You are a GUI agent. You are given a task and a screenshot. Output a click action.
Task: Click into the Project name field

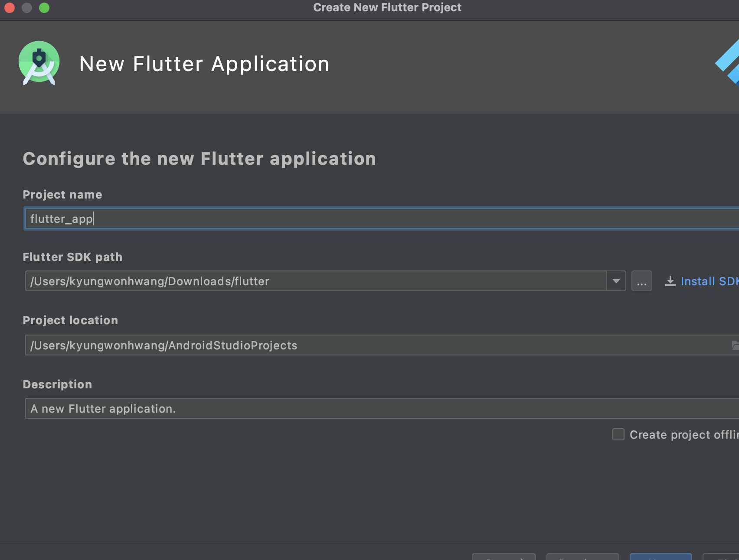pos(382,219)
